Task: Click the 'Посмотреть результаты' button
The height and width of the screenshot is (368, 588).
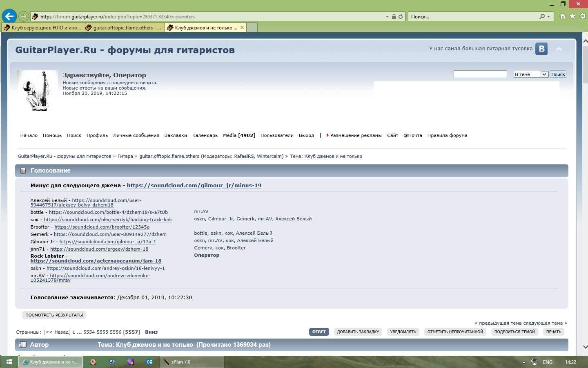Action: coord(54,315)
